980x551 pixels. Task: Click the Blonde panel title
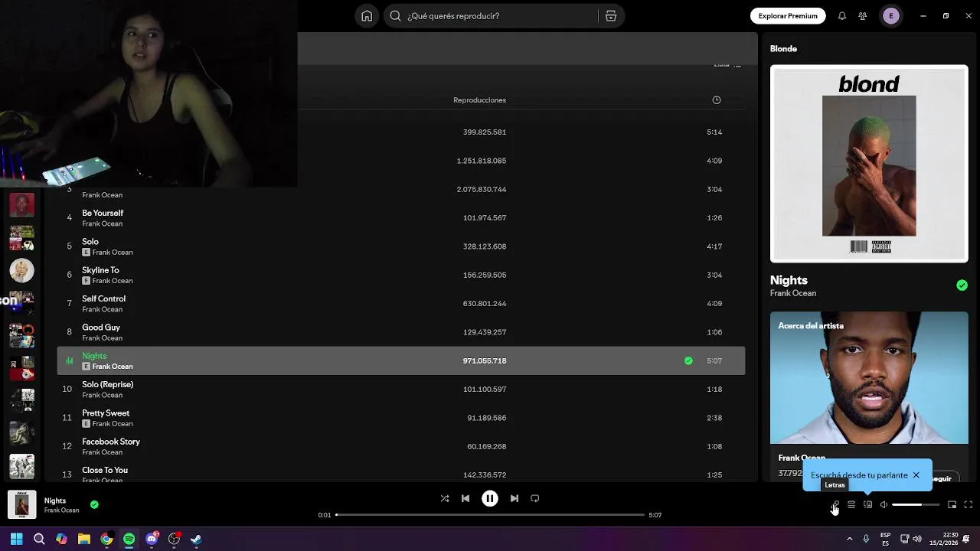coord(783,48)
